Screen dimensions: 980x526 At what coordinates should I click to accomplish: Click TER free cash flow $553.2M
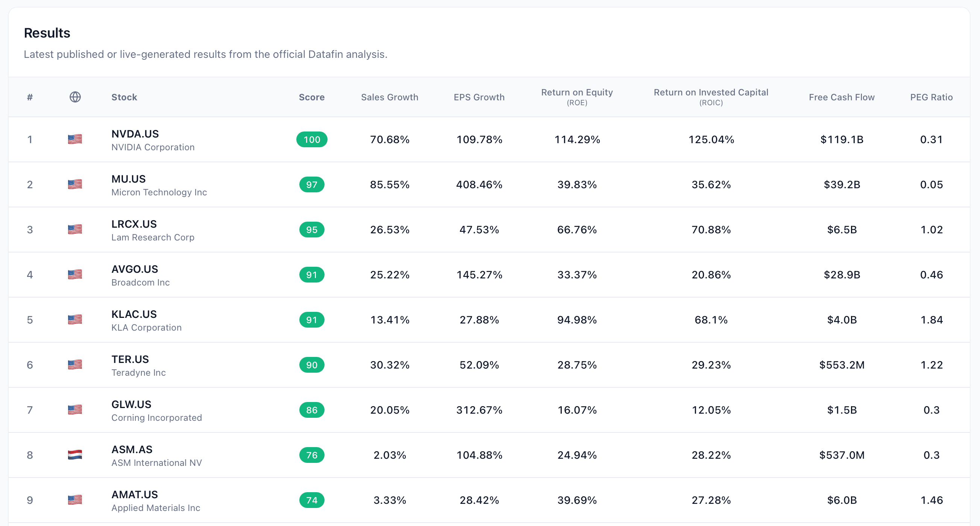(842, 365)
